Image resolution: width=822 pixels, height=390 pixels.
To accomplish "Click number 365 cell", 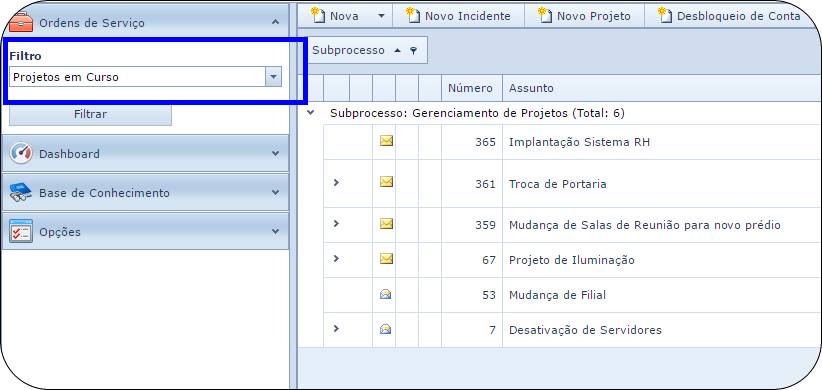I will 472,142.
